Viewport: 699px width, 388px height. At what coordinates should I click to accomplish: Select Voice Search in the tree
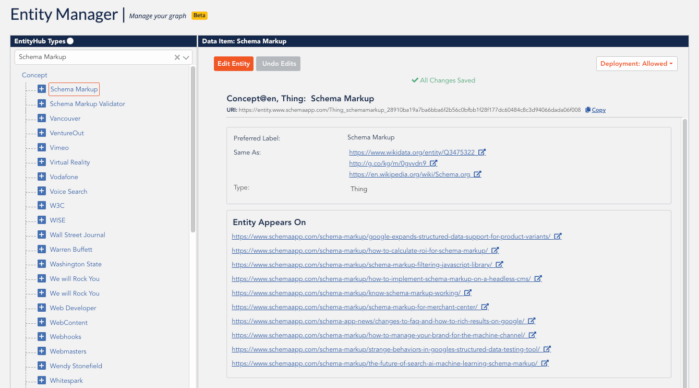click(68, 191)
